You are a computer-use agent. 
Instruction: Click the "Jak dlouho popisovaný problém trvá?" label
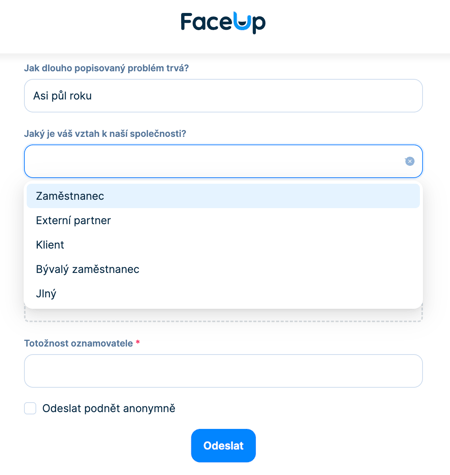click(x=106, y=68)
